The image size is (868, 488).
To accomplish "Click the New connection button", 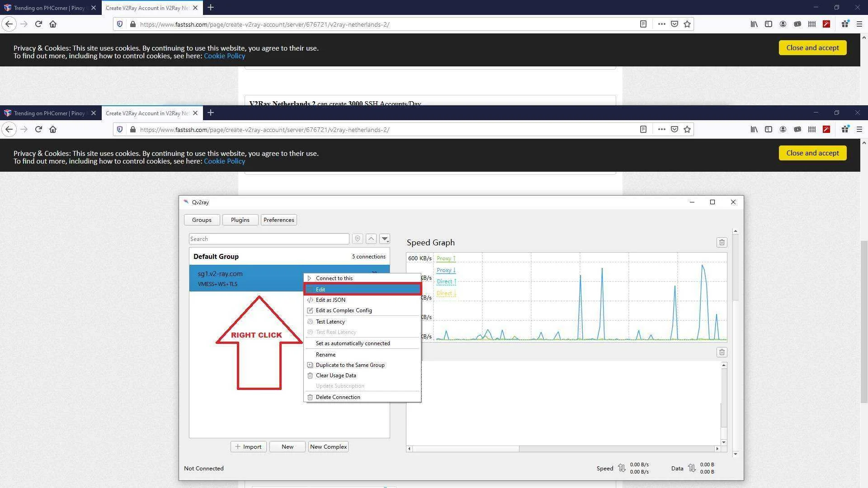I will coord(288,447).
